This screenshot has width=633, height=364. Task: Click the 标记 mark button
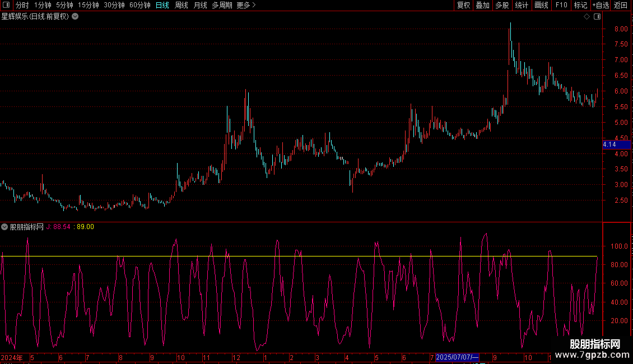tap(580, 5)
